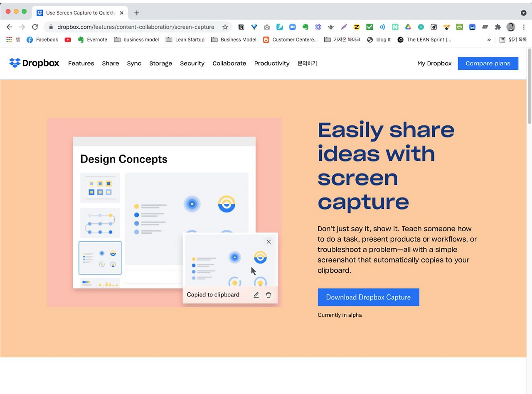
Task: Click the purple feather extension icon
Action: point(344,27)
